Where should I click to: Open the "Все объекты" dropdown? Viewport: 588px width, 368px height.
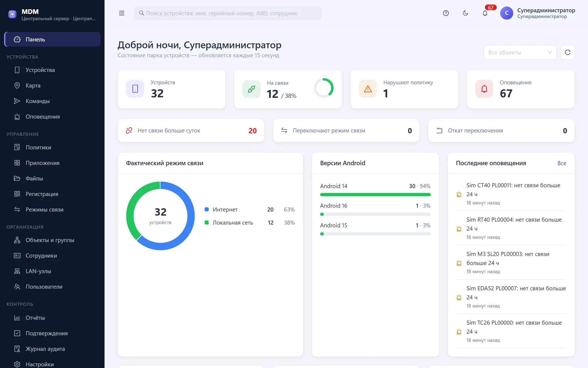(x=520, y=52)
